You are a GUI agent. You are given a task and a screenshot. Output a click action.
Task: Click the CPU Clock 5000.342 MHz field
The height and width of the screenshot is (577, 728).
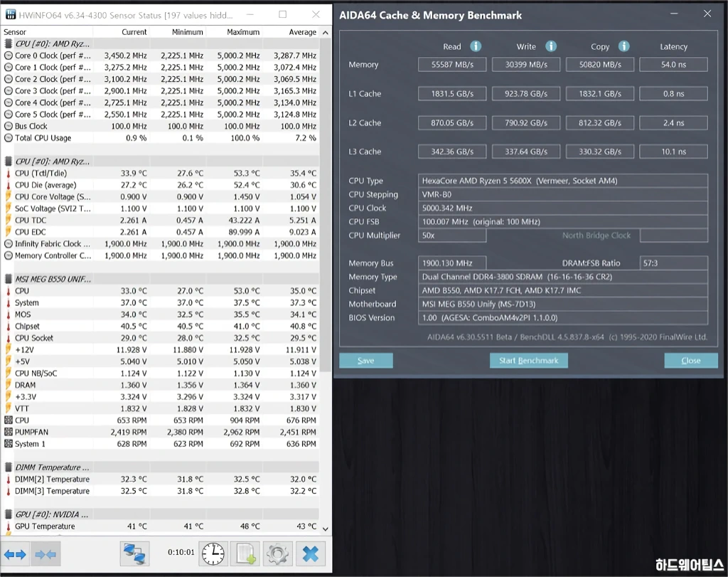[563, 208]
